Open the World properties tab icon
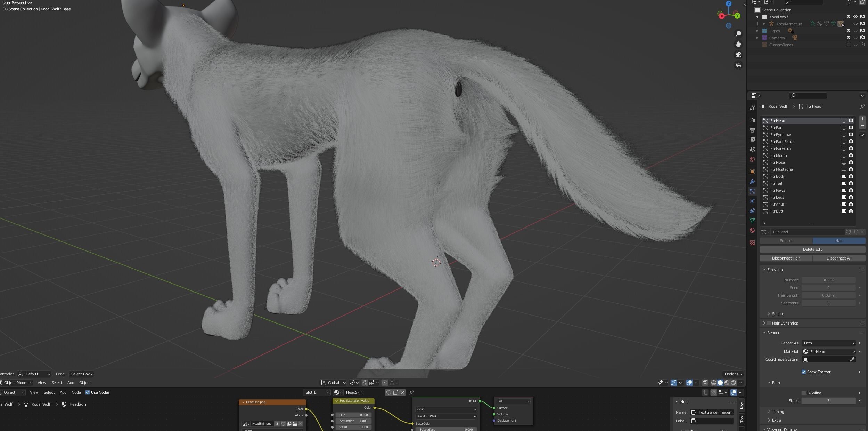Screen dimensions: 868x431 pyautogui.click(x=752, y=159)
